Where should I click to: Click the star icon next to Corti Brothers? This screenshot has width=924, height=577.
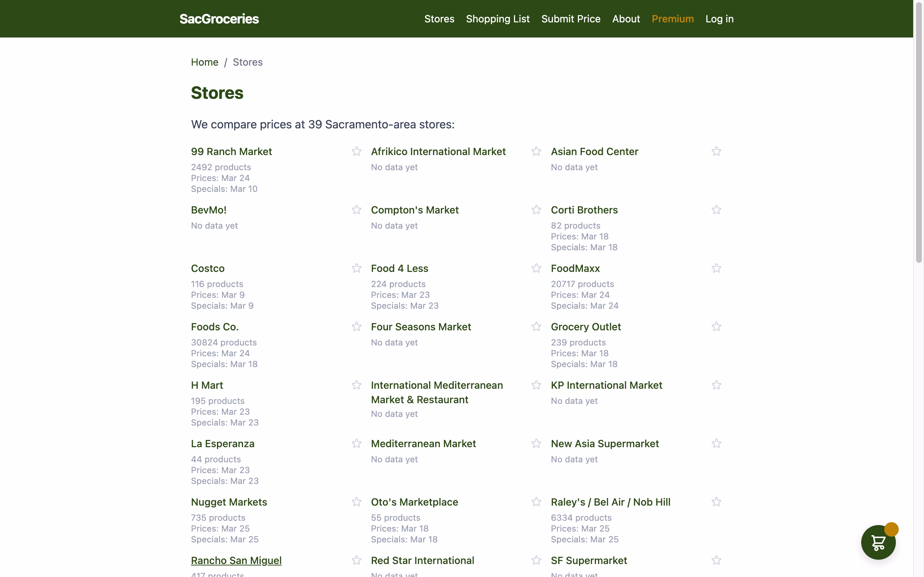[x=716, y=210]
